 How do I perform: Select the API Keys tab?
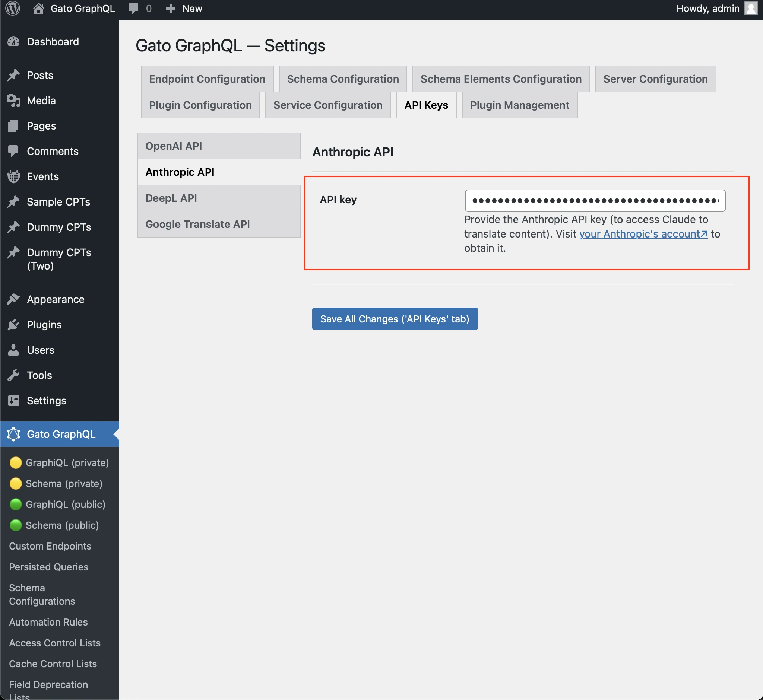point(426,105)
